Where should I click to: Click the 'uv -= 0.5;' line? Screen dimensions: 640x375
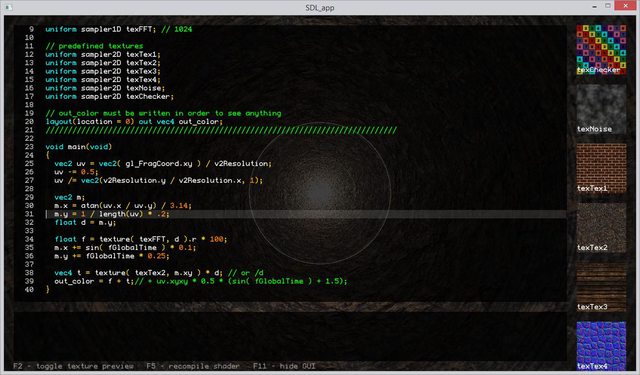tap(76, 172)
